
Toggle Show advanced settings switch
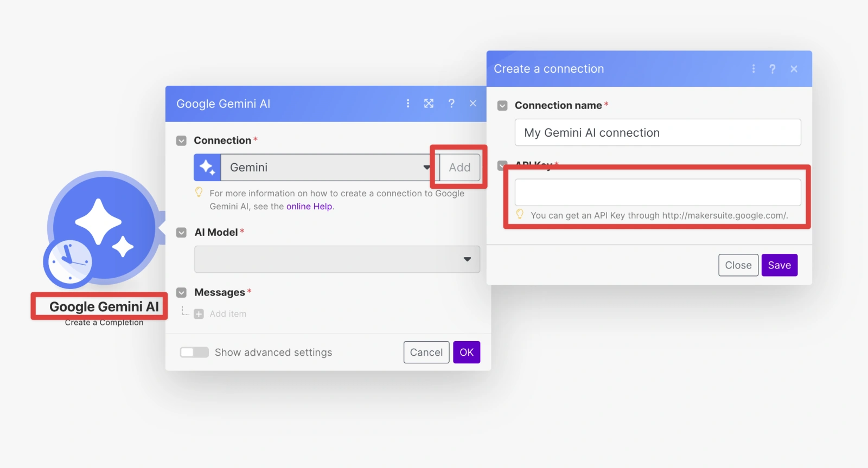[x=194, y=352]
